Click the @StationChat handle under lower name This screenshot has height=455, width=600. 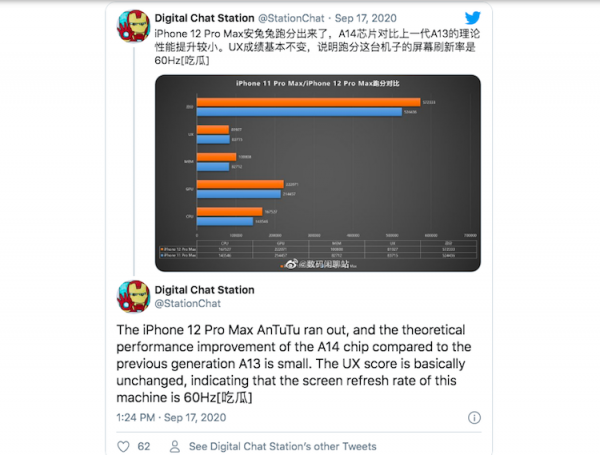point(187,305)
